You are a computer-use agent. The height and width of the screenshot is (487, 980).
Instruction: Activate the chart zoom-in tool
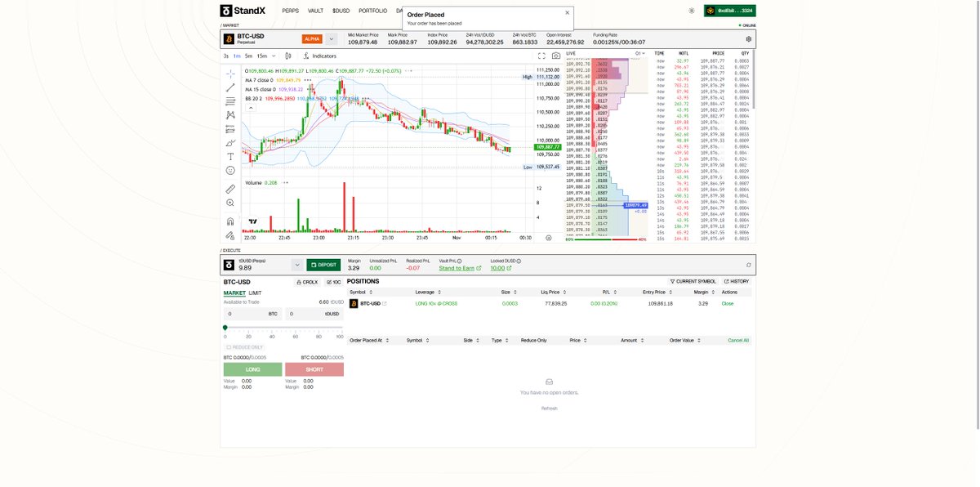230,203
